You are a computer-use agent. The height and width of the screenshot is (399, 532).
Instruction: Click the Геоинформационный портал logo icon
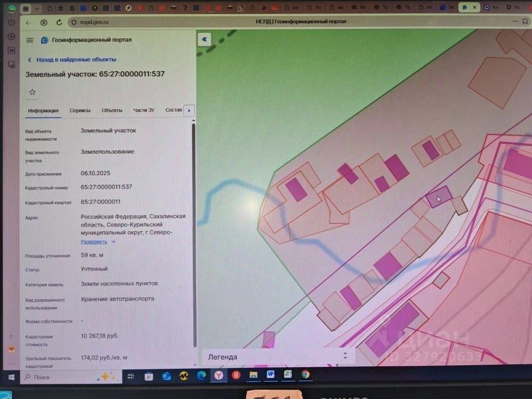coord(45,40)
